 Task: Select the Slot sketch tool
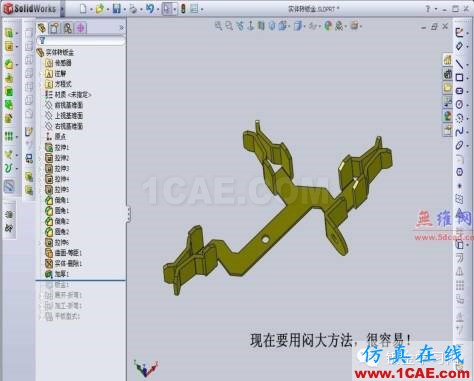tap(459, 91)
